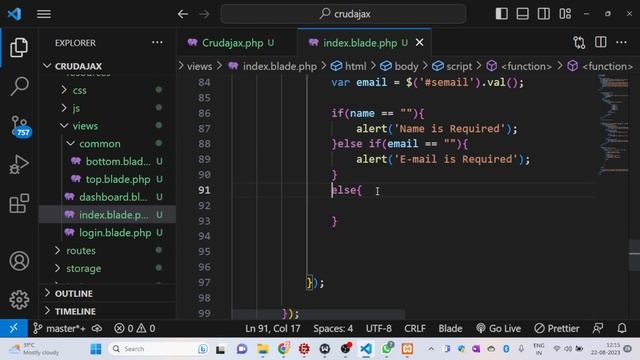The width and height of the screenshot is (640, 360).
Task: Click the Windows taskbar Search box
Action: (159, 349)
